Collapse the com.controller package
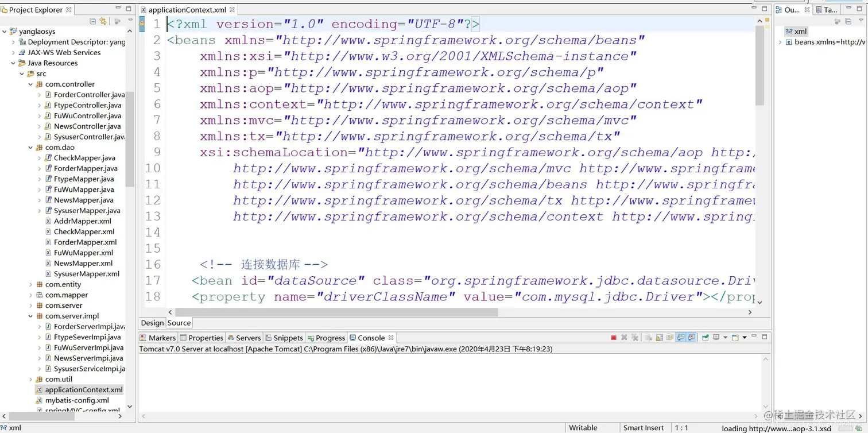Image resolution: width=868 pixels, height=433 pixels. pos(30,84)
